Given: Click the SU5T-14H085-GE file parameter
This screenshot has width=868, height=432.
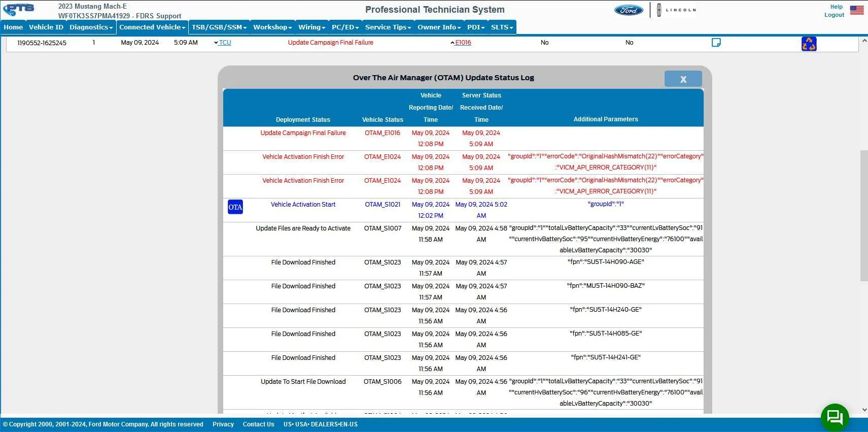Looking at the screenshot, I should coord(606,334).
